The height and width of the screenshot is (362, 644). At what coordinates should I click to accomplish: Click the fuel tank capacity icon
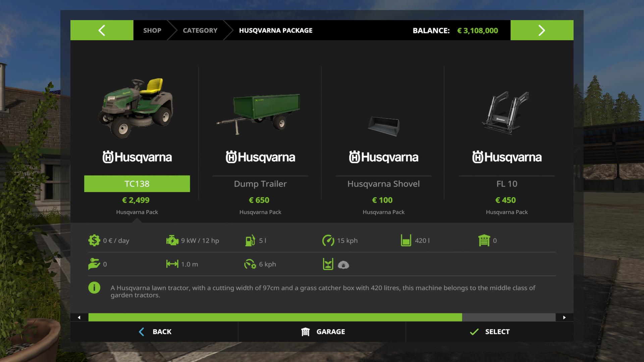pyautogui.click(x=250, y=240)
